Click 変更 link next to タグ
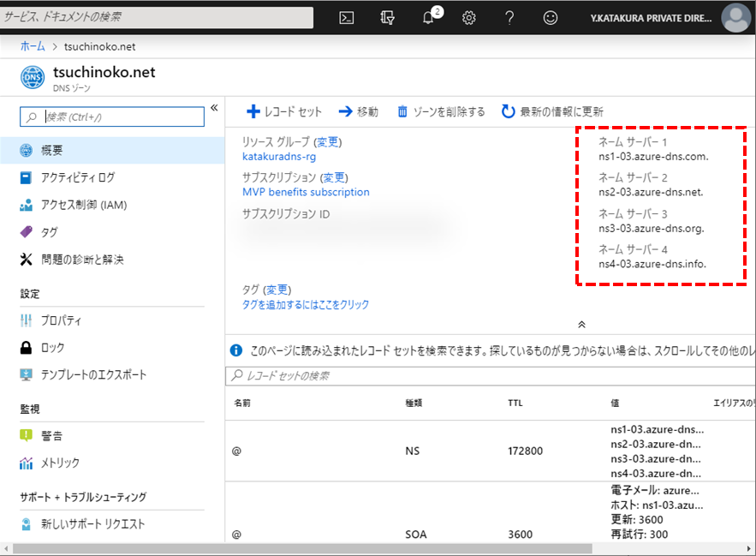The width and height of the screenshot is (756, 556). point(277,290)
